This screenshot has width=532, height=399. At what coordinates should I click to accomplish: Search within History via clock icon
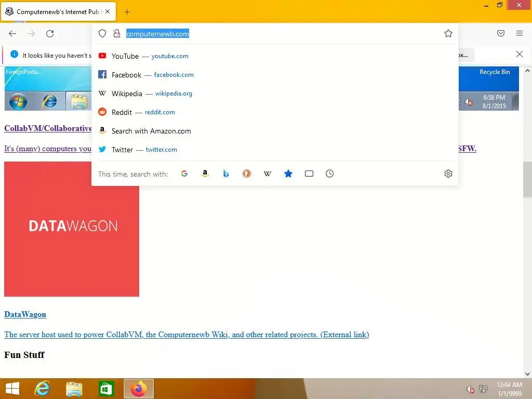[330, 174]
